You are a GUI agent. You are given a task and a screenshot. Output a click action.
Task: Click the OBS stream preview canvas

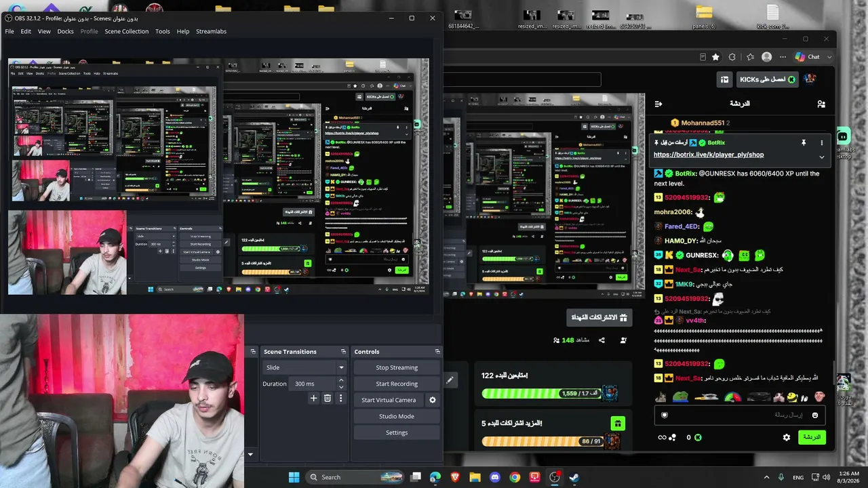click(x=218, y=176)
